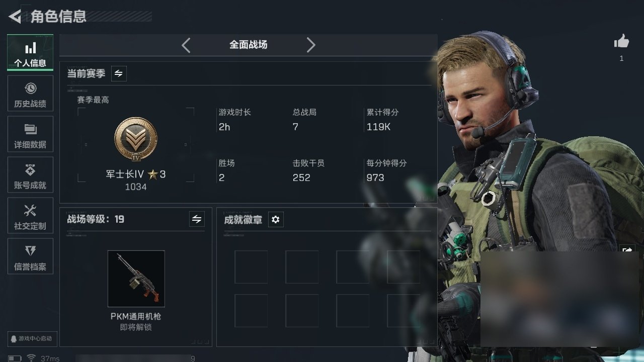Toggle the 战场等级 swap button
This screenshot has width=644, height=362.
click(197, 219)
